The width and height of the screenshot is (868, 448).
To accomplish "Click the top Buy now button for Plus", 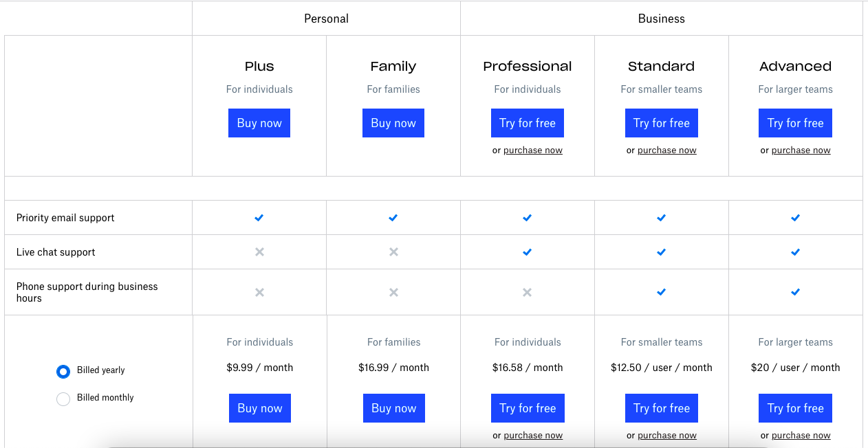I will [x=259, y=123].
